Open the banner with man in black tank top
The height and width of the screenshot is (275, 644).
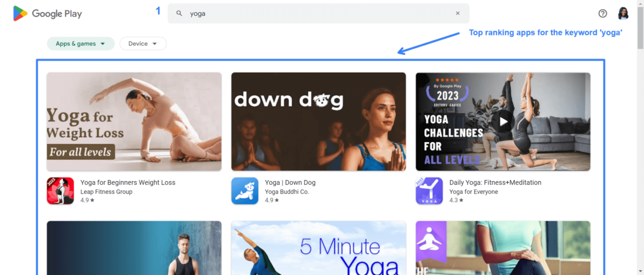click(x=134, y=248)
